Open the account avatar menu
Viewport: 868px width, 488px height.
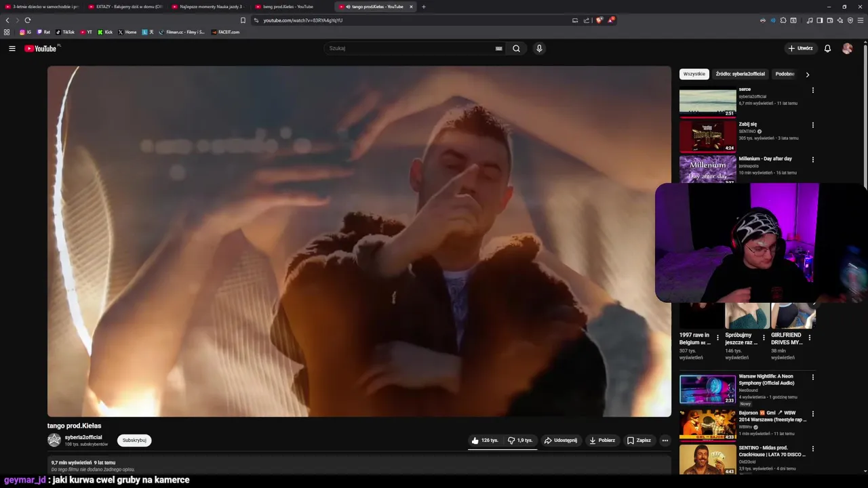click(x=847, y=48)
